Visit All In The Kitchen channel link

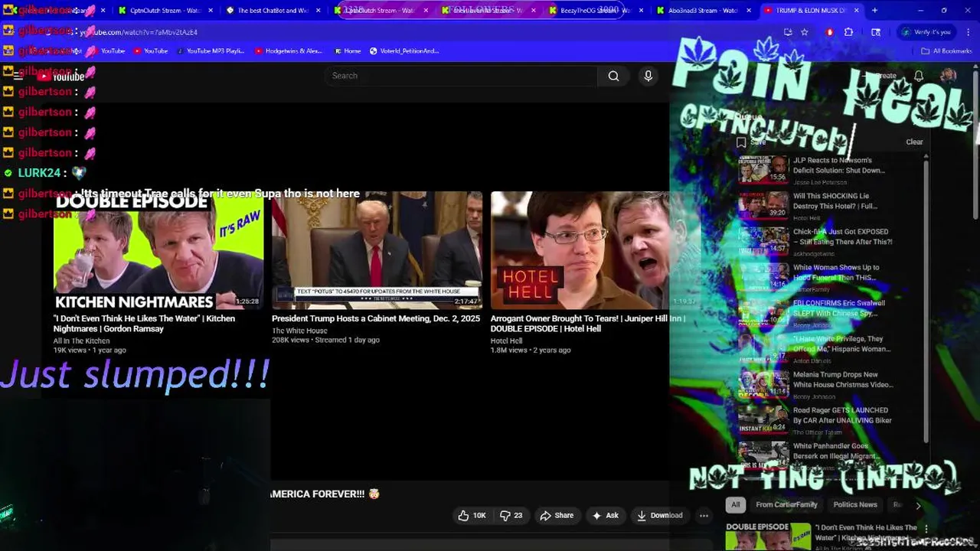(x=81, y=341)
